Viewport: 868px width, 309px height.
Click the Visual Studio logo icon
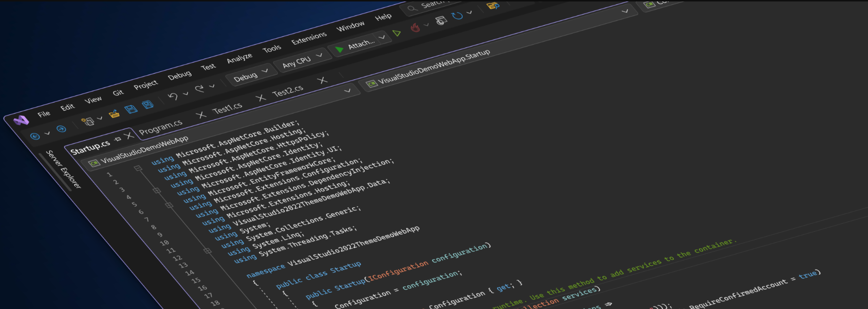tap(21, 120)
